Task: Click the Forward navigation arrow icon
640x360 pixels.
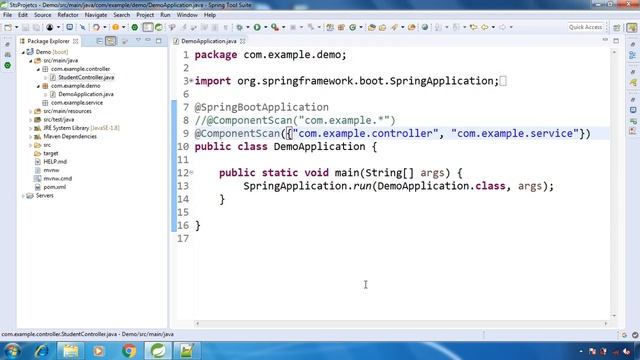Action: (502, 27)
